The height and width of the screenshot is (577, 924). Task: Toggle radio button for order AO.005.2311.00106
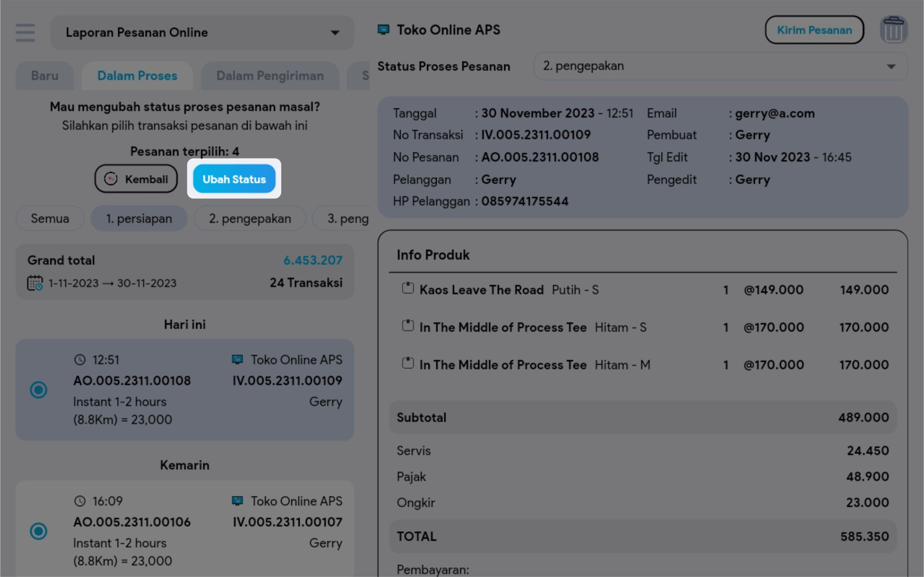[x=39, y=531]
